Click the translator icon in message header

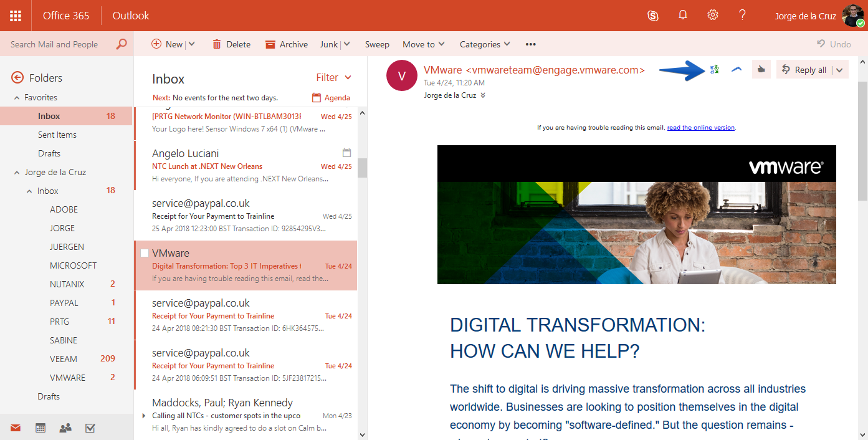coord(714,69)
